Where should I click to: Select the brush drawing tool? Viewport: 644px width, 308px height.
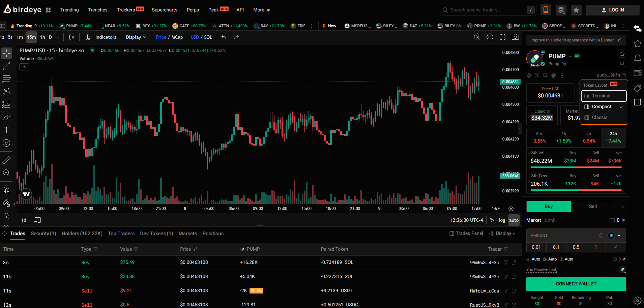coord(6,117)
